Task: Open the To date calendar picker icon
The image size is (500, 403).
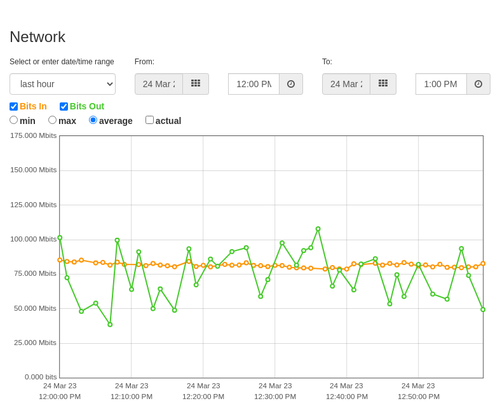Action: pos(383,84)
